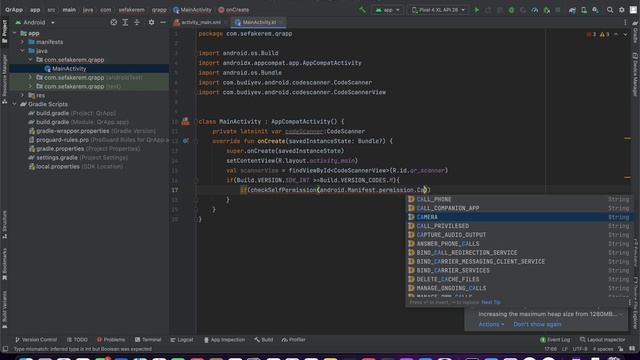Click Next Tip in completion popup
The width and height of the screenshot is (640, 360).
(491, 302)
